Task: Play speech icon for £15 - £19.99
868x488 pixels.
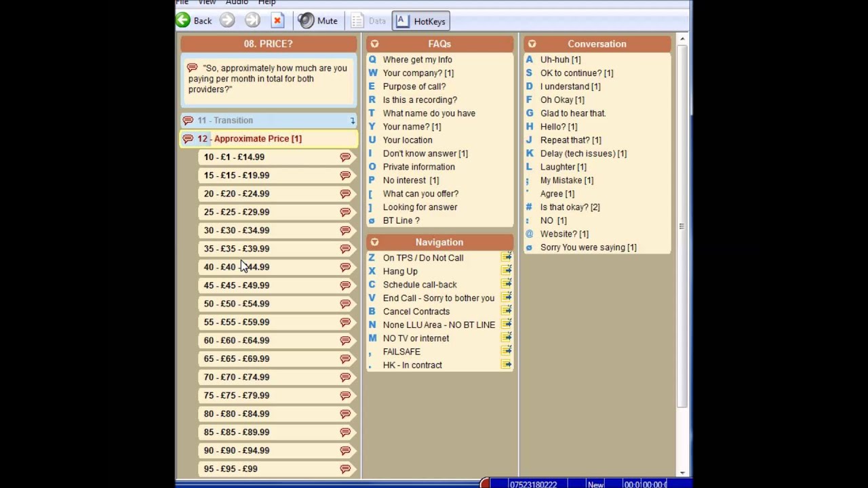Action: tap(345, 176)
